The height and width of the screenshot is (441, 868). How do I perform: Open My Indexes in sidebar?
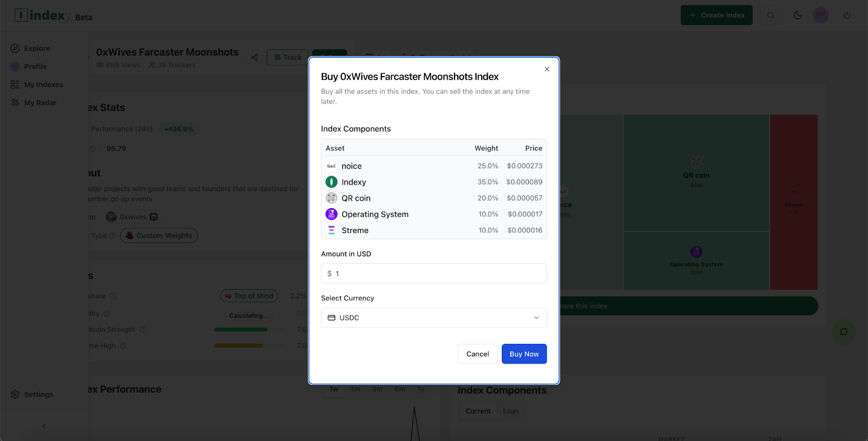coord(43,85)
